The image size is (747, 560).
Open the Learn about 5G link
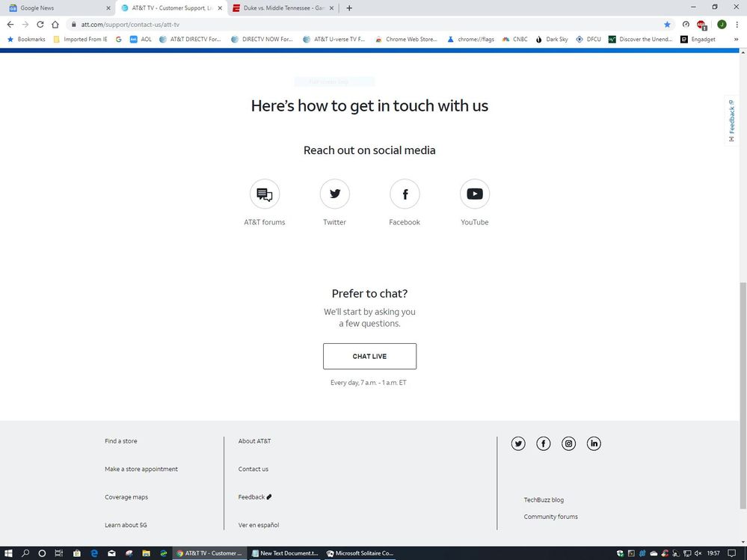pos(126,526)
